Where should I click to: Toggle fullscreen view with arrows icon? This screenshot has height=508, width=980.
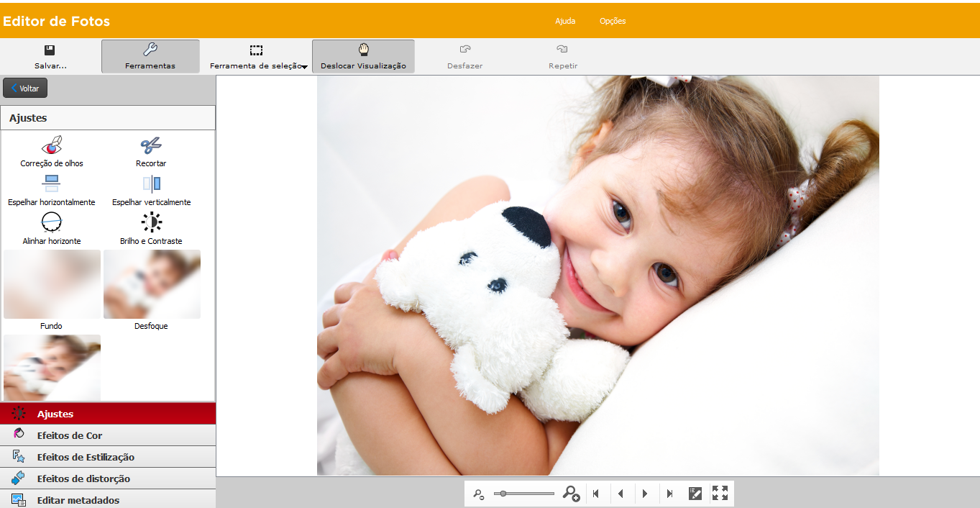(x=720, y=493)
